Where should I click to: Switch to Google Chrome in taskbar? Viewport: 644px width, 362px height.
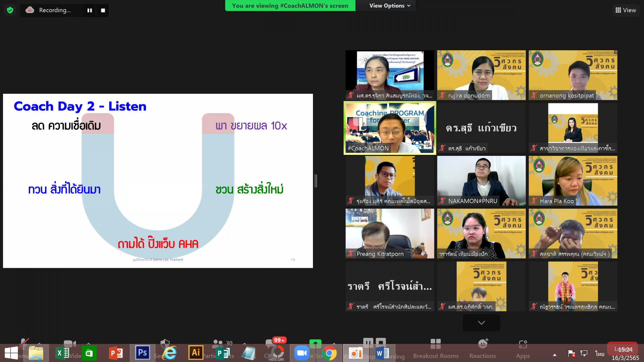point(329,353)
